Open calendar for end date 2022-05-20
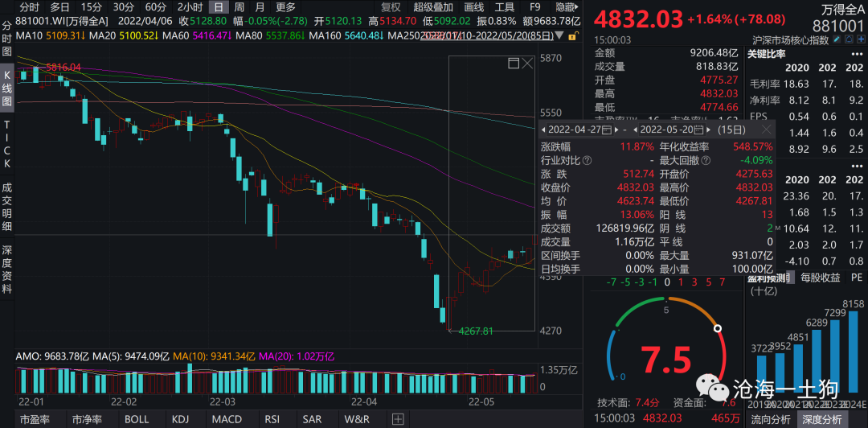 tap(698, 130)
